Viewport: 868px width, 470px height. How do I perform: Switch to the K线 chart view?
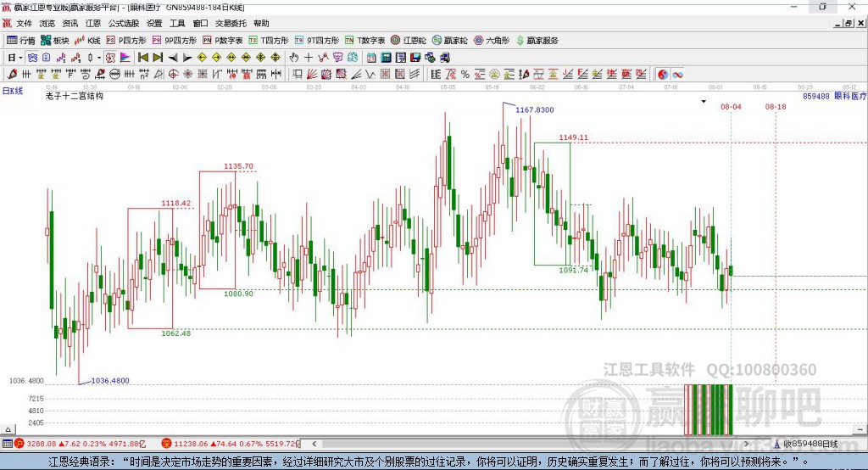pos(87,41)
